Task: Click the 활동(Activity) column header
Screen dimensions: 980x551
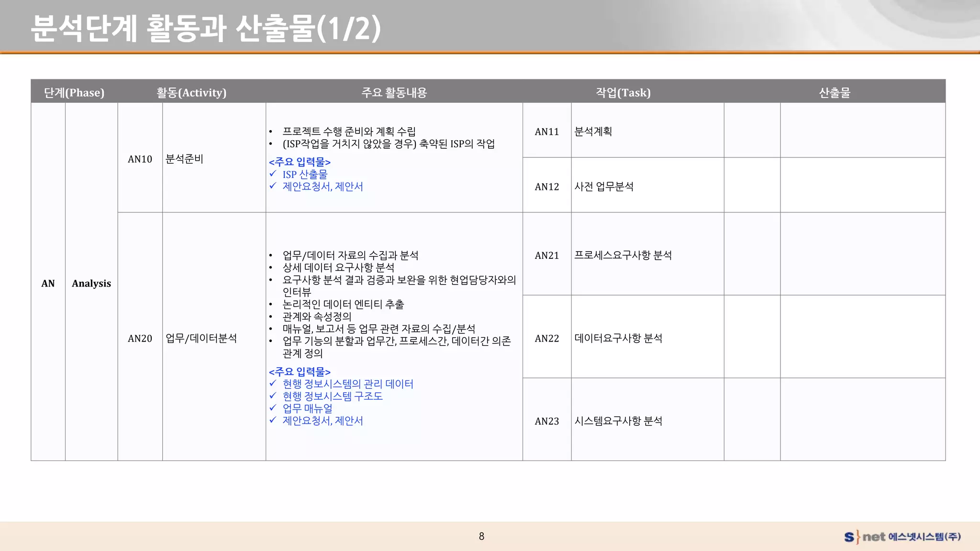Action: click(191, 92)
